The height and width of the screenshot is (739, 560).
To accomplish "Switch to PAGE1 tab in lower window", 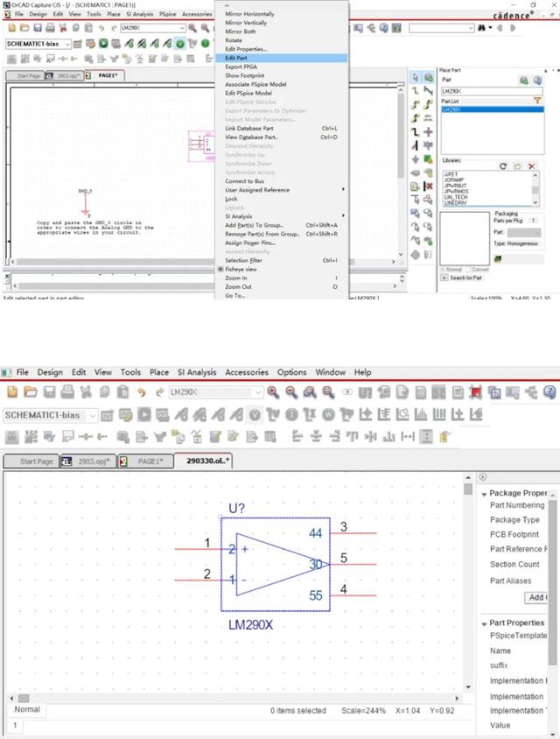I will pos(146,461).
